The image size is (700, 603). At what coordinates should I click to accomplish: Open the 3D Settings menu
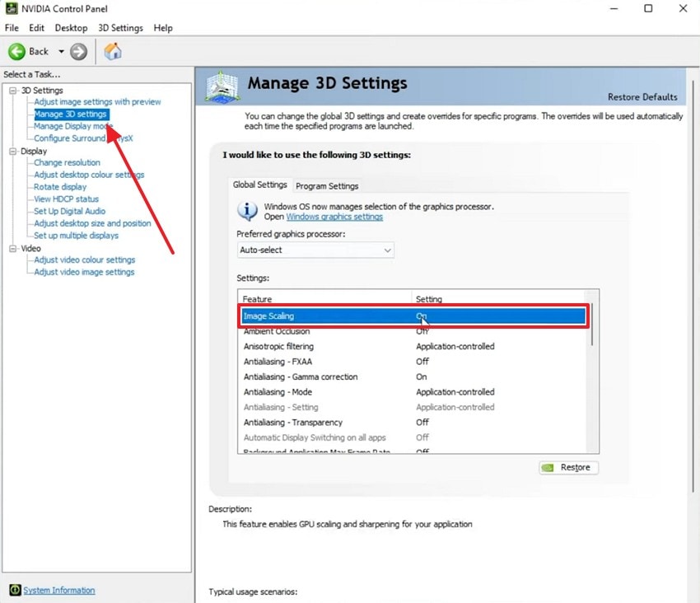(x=120, y=28)
